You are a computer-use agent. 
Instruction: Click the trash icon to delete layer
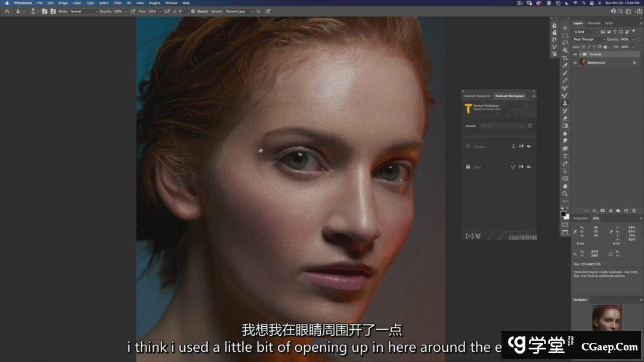(x=633, y=211)
